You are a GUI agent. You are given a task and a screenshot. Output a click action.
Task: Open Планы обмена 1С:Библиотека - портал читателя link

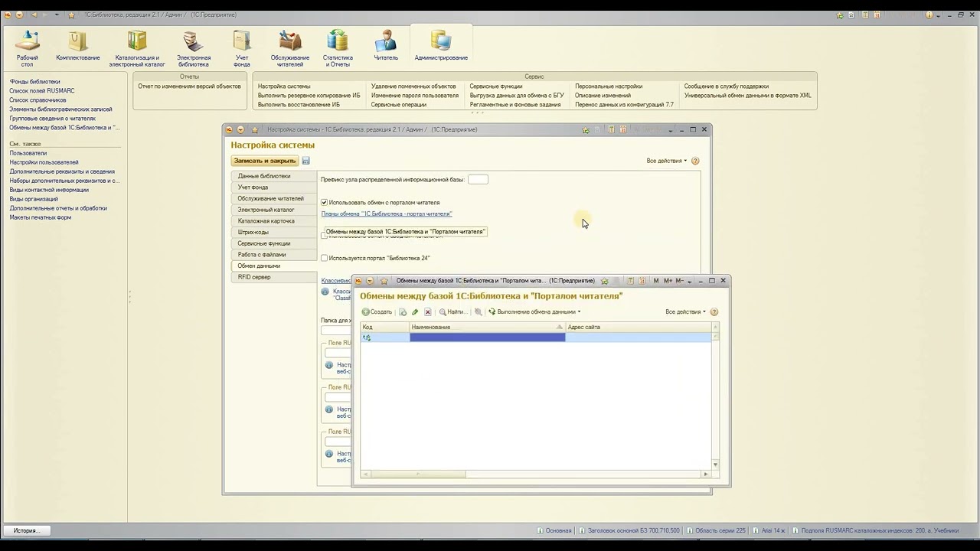(x=387, y=214)
